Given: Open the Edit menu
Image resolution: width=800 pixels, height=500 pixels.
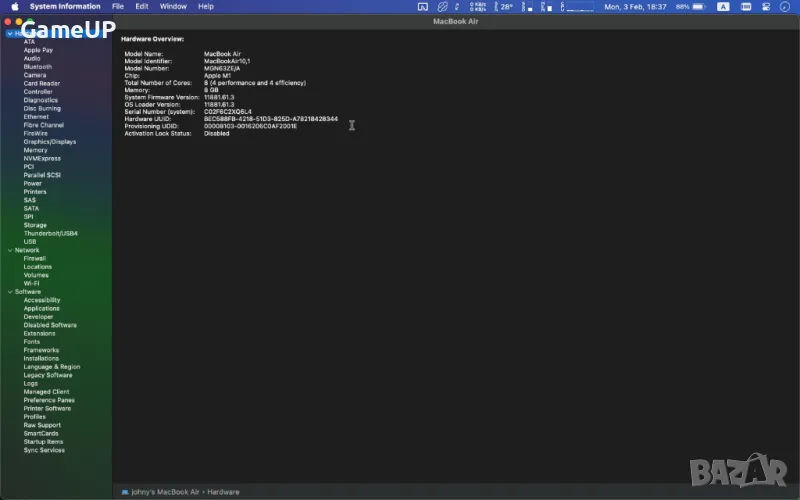Looking at the screenshot, I should coord(142,6).
